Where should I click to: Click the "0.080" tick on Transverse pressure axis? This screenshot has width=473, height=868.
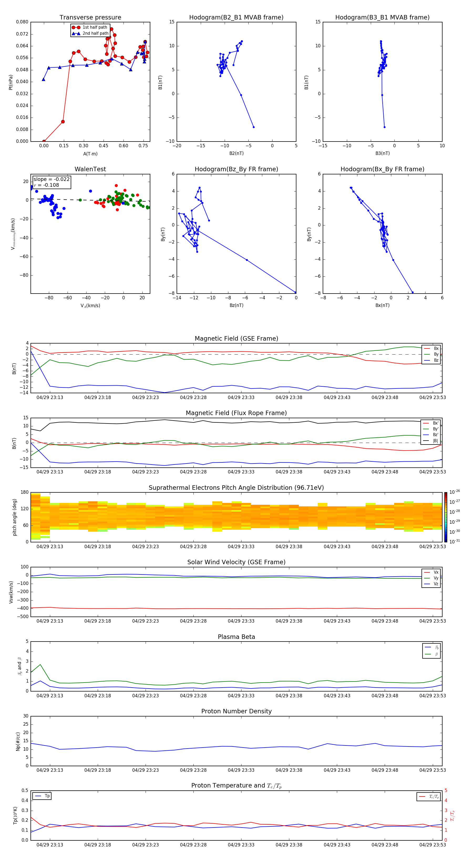[x=22, y=22]
